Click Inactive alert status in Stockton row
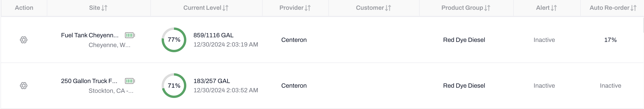Screen dimensions: 644x109 [x=544, y=86]
